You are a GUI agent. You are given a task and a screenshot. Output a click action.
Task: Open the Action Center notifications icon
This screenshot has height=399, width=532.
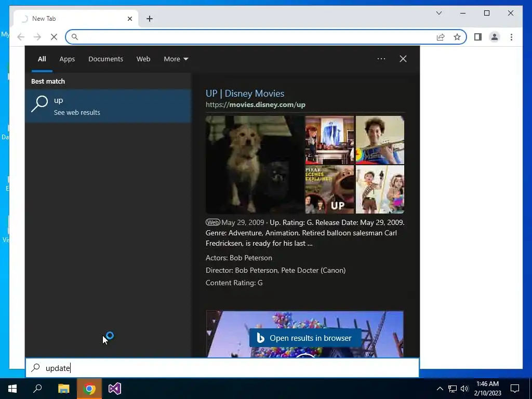(515, 389)
